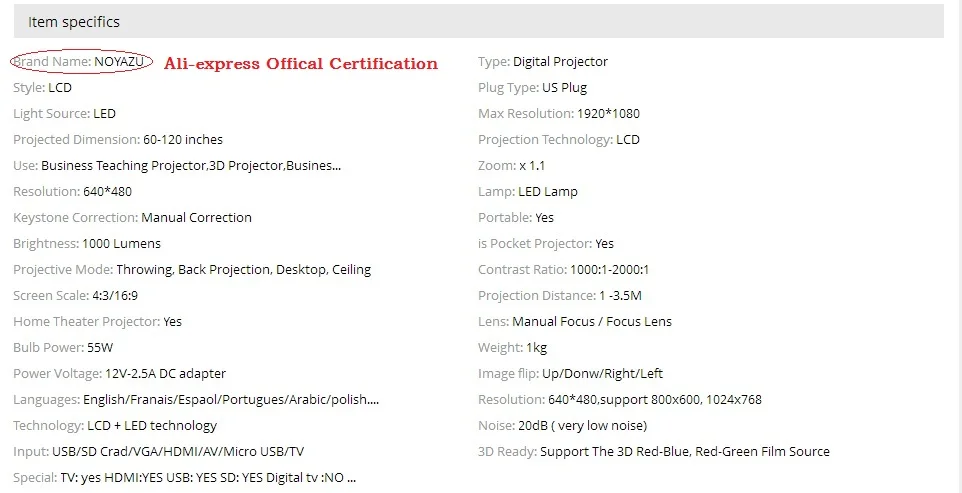Expand the truncated Special TV HDMI USB value
The height and width of the screenshot is (493, 962).
[208, 478]
